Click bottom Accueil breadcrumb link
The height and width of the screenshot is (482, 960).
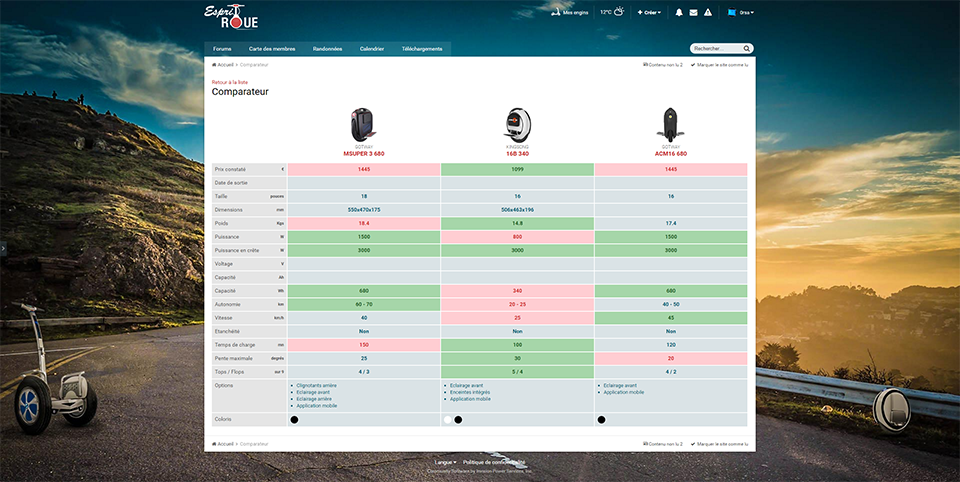click(x=225, y=444)
